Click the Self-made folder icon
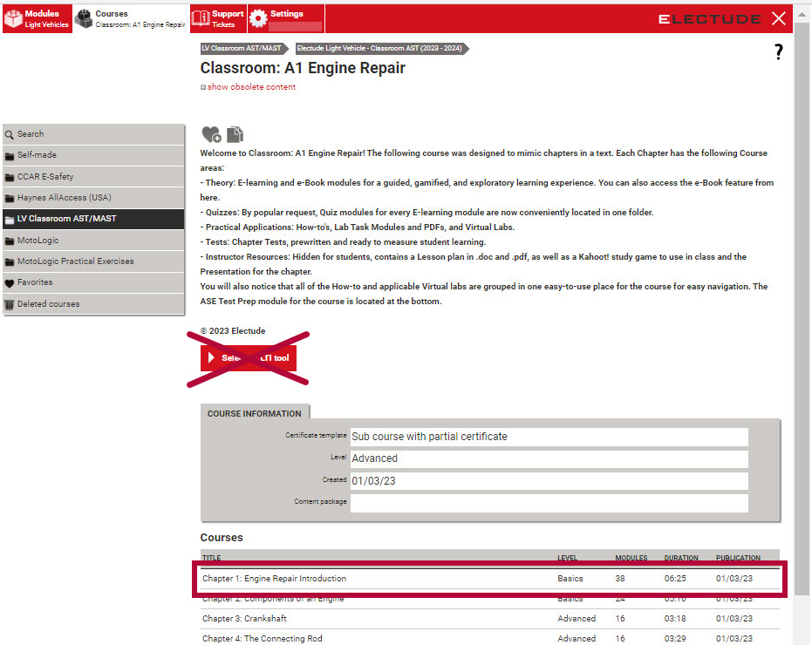812x645 pixels. click(x=10, y=156)
